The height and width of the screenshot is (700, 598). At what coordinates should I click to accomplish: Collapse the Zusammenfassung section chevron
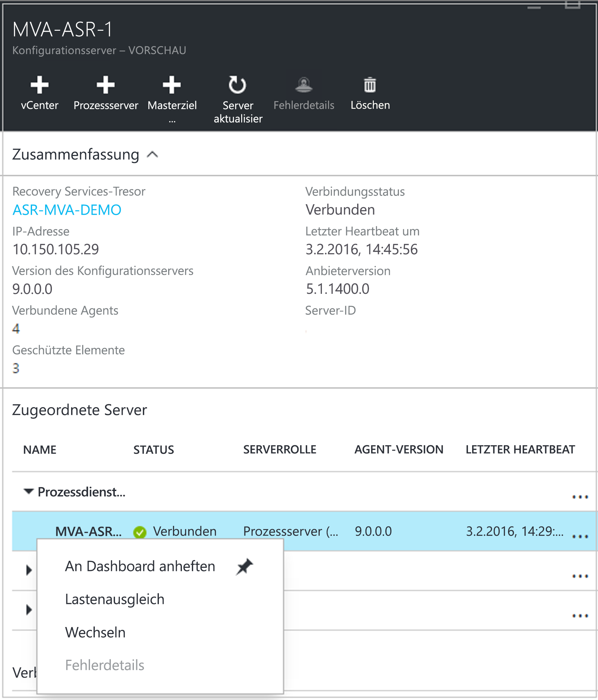(x=152, y=155)
